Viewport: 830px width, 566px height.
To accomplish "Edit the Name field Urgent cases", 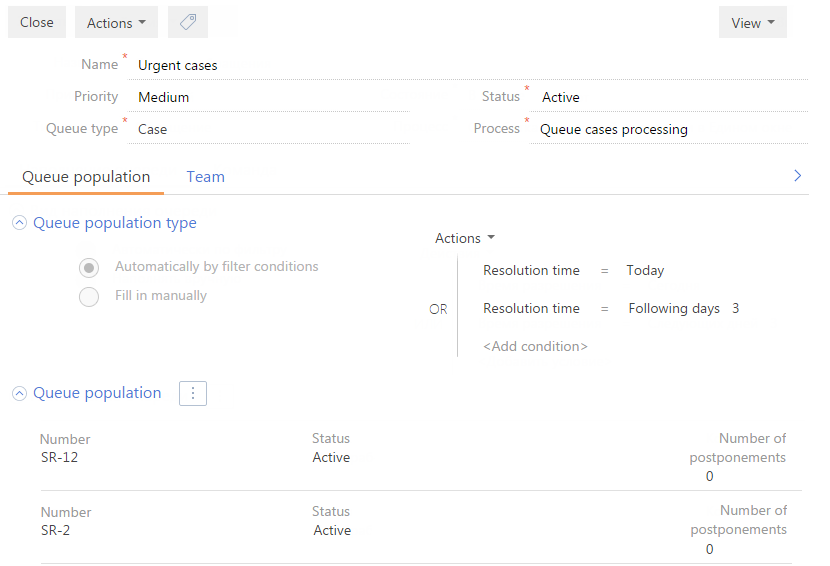I will (x=468, y=65).
